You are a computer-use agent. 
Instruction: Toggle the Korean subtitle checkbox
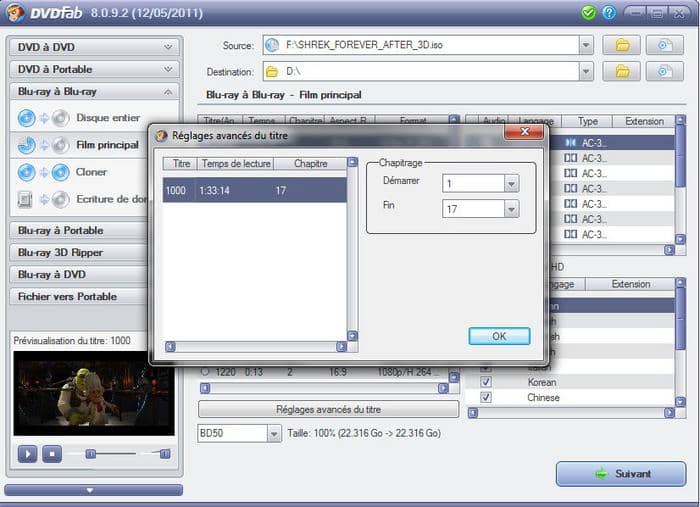(486, 382)
